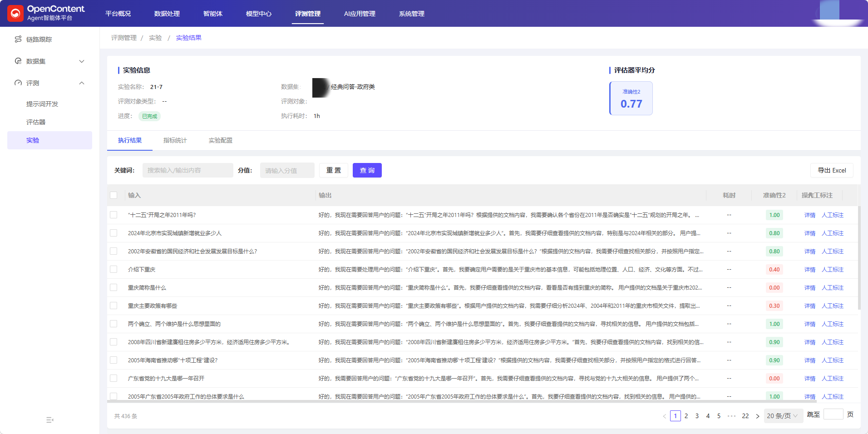
Task: Click the 查询 button
Action: point(367,170)
